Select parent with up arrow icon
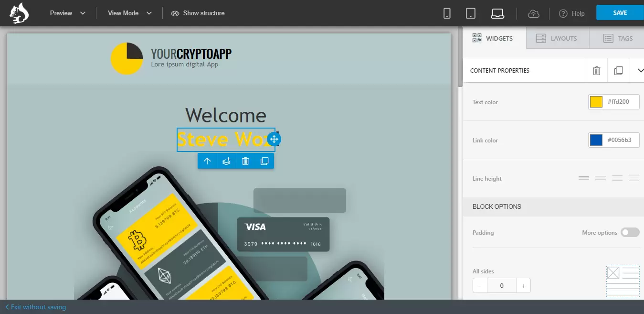 click(207, 161)
